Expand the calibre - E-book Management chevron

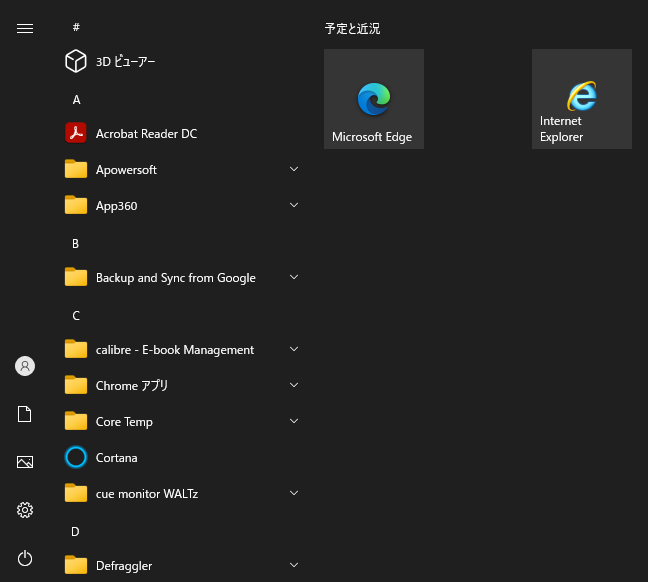coord(294,349)
